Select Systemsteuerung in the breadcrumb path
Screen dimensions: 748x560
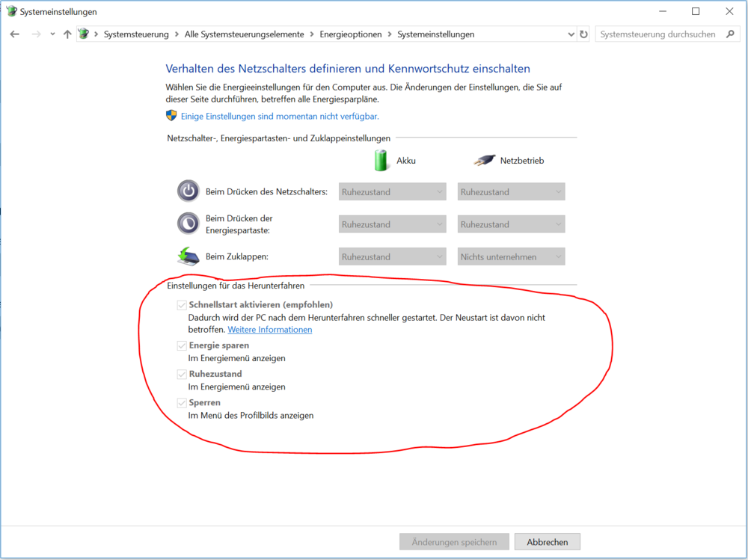[x=137, y=34]
